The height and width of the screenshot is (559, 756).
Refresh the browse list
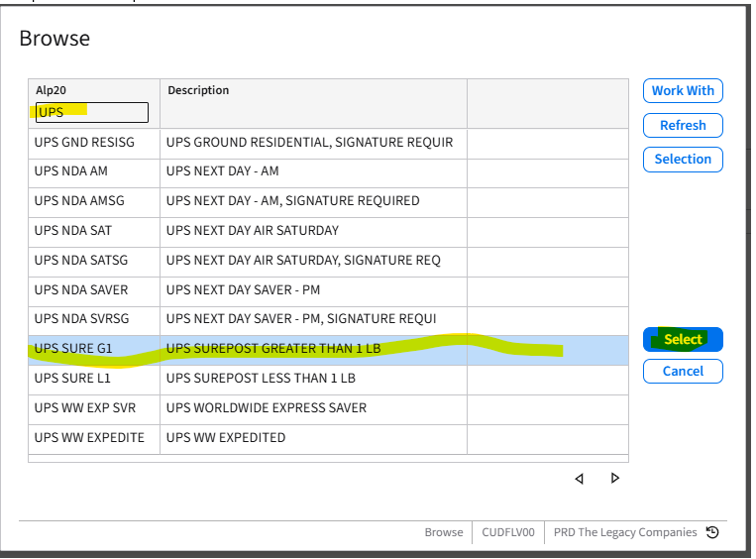pyautogui.click(x=683, y=126)
